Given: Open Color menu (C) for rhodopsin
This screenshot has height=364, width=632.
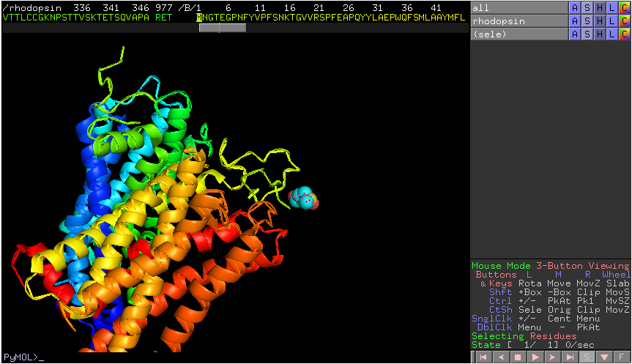Looking at the screenshot, I should (625, 21).
